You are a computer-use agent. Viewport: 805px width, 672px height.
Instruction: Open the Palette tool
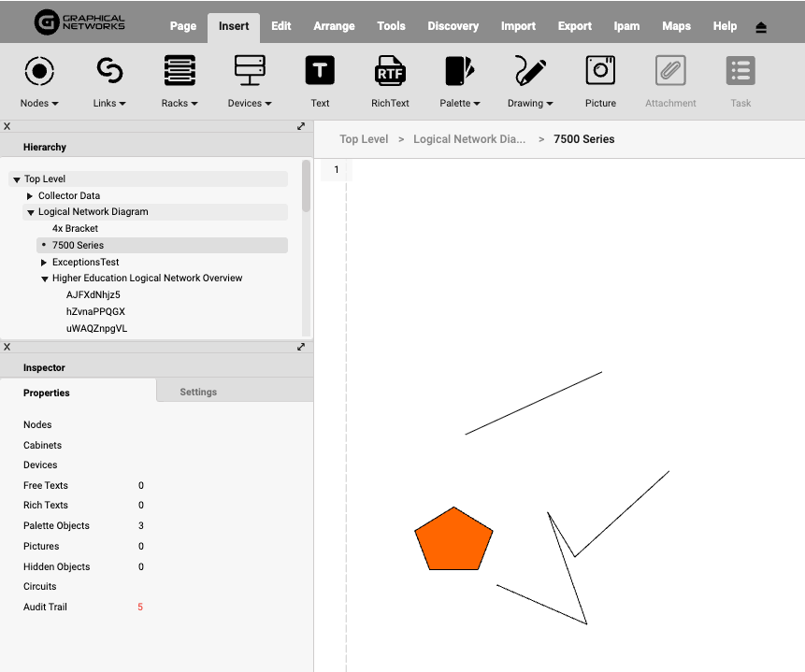coord(460,71)
